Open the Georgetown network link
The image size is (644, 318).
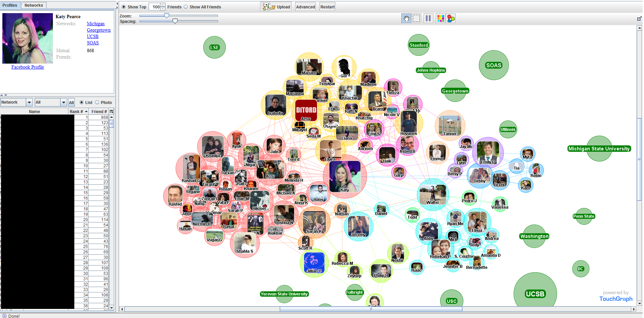(x=99, y=30)
